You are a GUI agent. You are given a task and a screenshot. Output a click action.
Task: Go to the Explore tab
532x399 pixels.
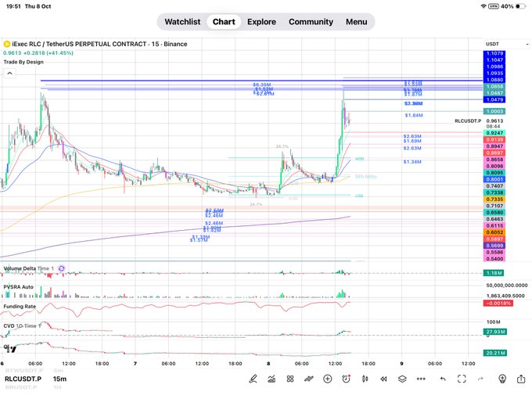coord(261,22)
